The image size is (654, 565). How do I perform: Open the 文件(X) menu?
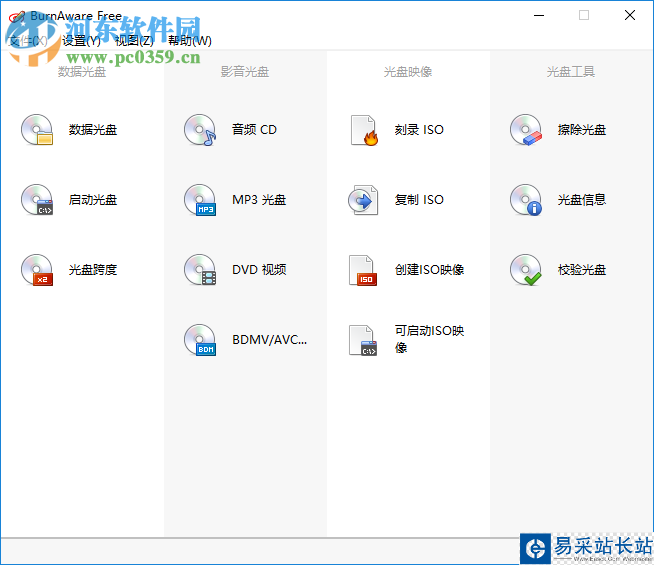[28, 40]
